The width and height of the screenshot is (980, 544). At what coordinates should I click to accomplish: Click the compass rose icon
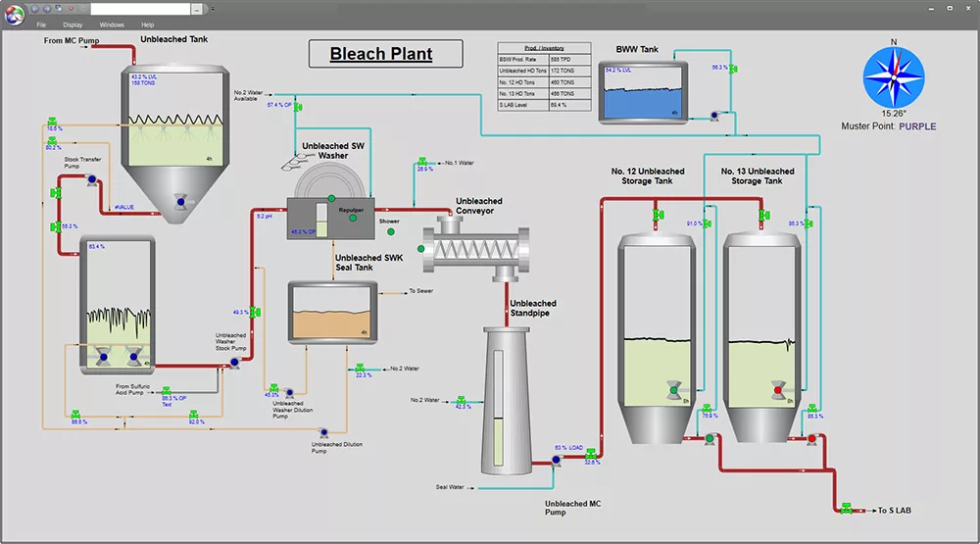pos(892,79)
